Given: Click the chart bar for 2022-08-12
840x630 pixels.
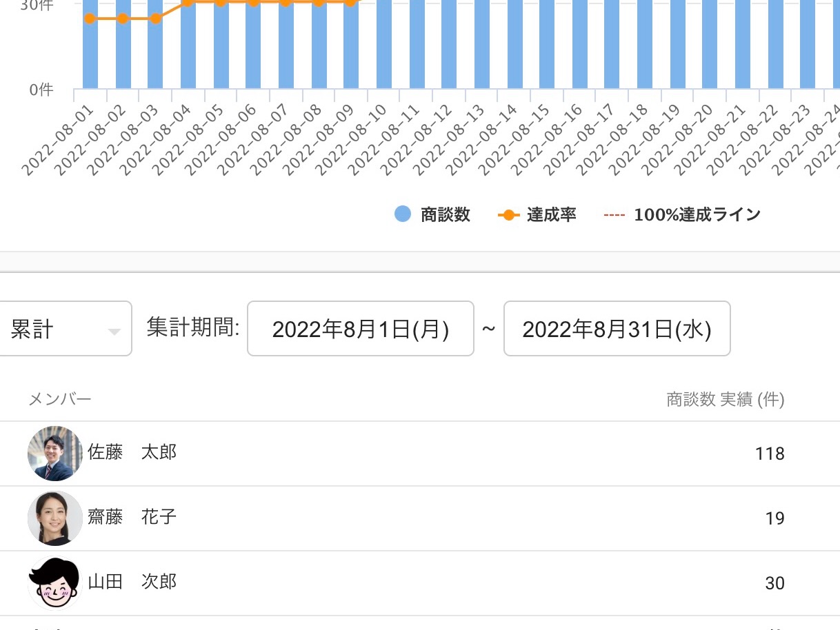Looking at the screenshot, I should (450, 44).
